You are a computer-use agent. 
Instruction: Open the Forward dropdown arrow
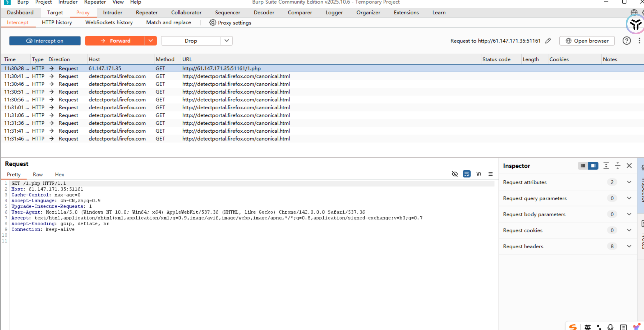click(151, 41)
